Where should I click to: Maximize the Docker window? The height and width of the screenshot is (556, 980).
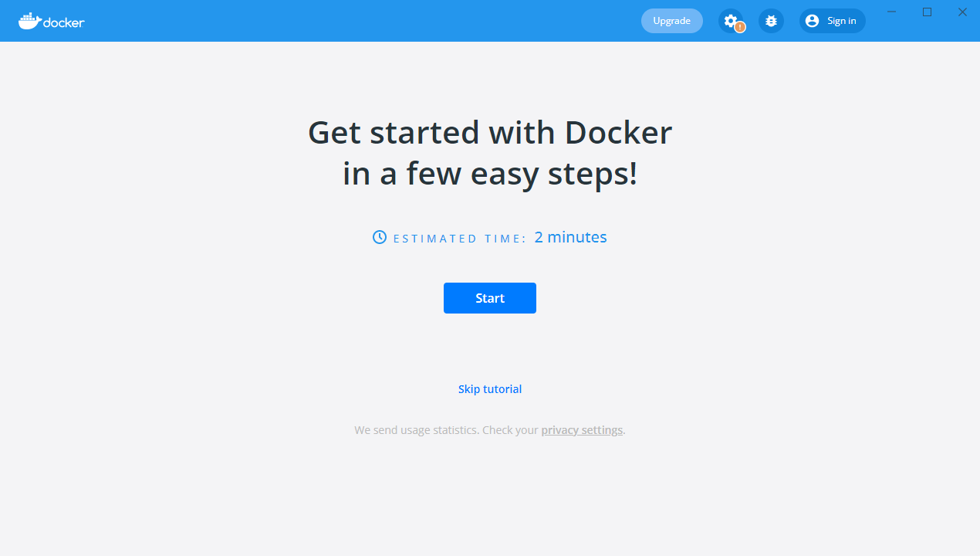coord(928,12)
